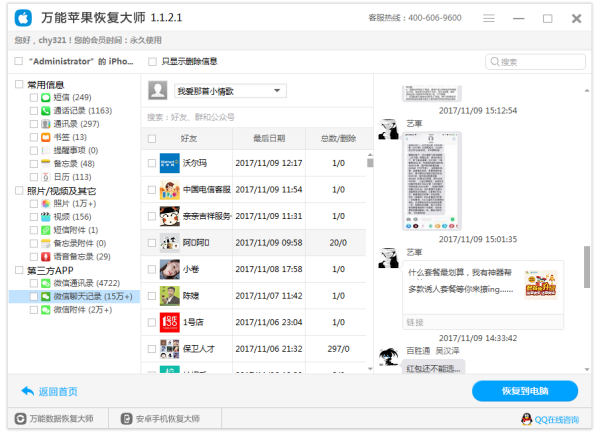Click the friend list scroll-down arrow

click(370, 369)
